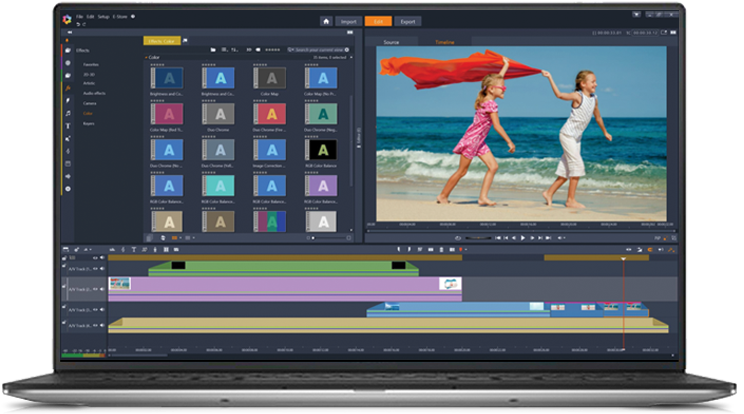
Task: Click the mark-in icon on timeline toolbar
Action: pos(399,249)
